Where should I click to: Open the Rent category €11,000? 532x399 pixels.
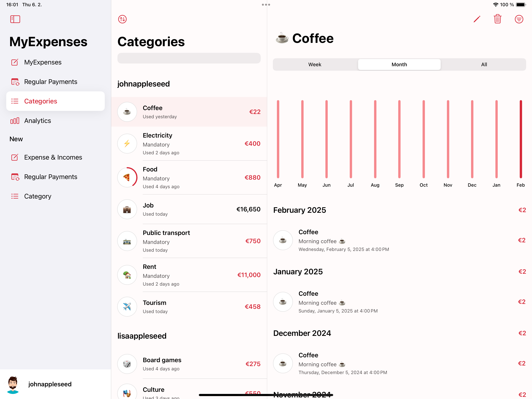pyautogui.click(x=189, y=275)
